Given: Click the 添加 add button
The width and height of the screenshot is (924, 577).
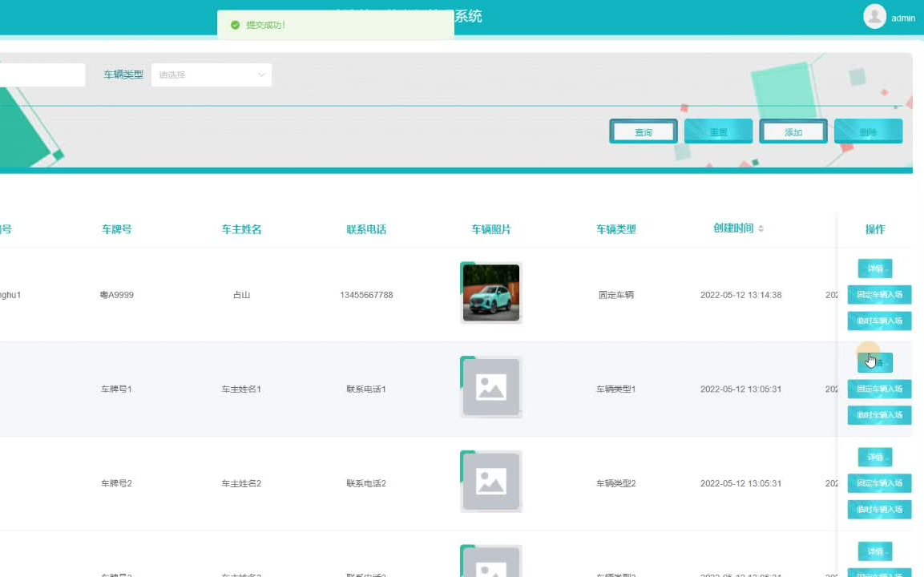Looking at the screenshot, I should [x=793, y=131].
